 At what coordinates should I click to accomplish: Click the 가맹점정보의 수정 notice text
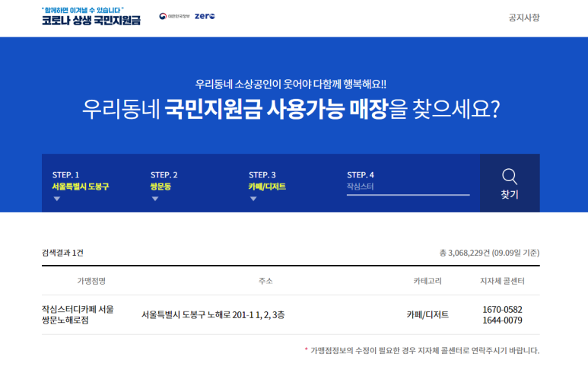tap(422, 350)
